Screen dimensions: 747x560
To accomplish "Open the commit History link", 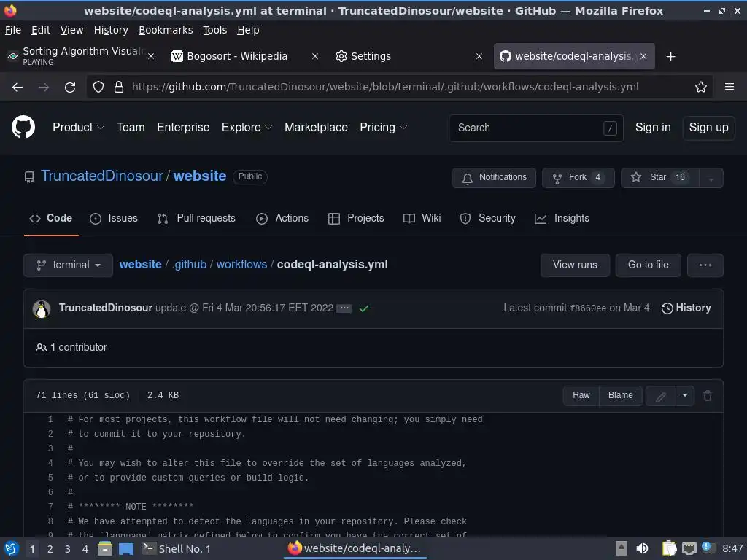I will [x=686, y=308].
